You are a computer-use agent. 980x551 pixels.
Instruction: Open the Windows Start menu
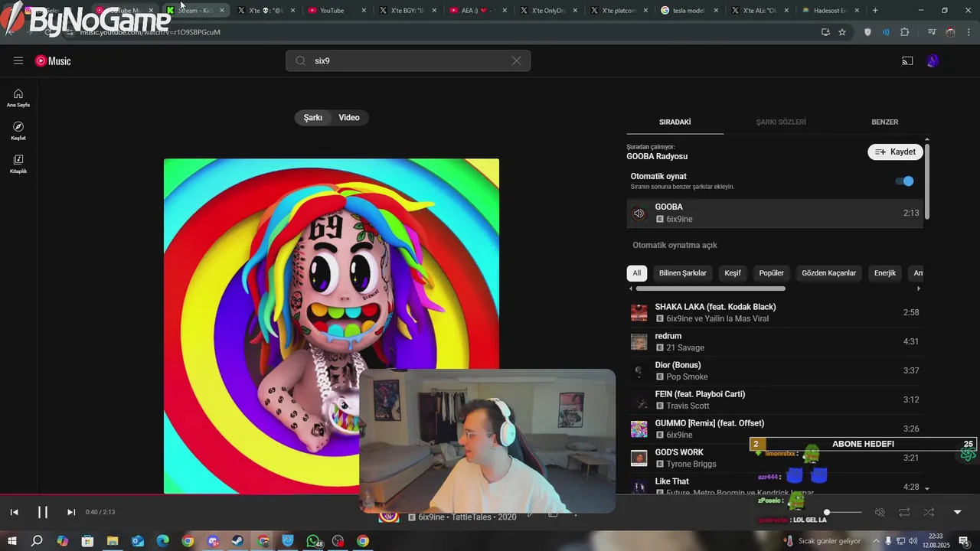click(x=11, y=541)
